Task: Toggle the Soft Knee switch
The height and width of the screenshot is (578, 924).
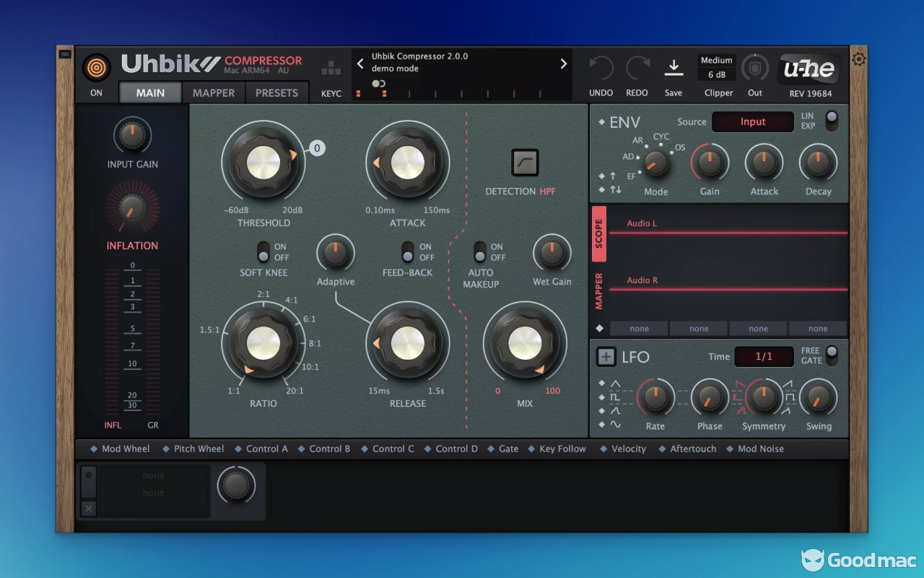Action: 263,252
